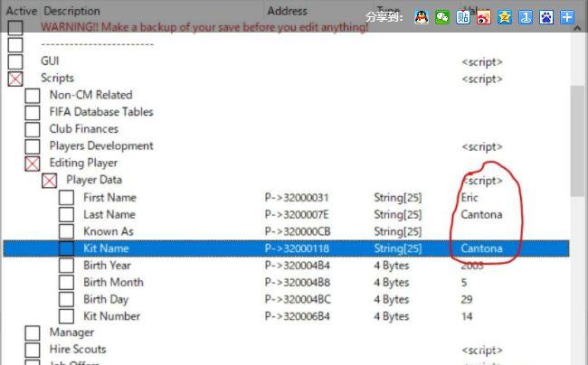Click the Description column header
588x365 pixels.
tap(72, 11)
